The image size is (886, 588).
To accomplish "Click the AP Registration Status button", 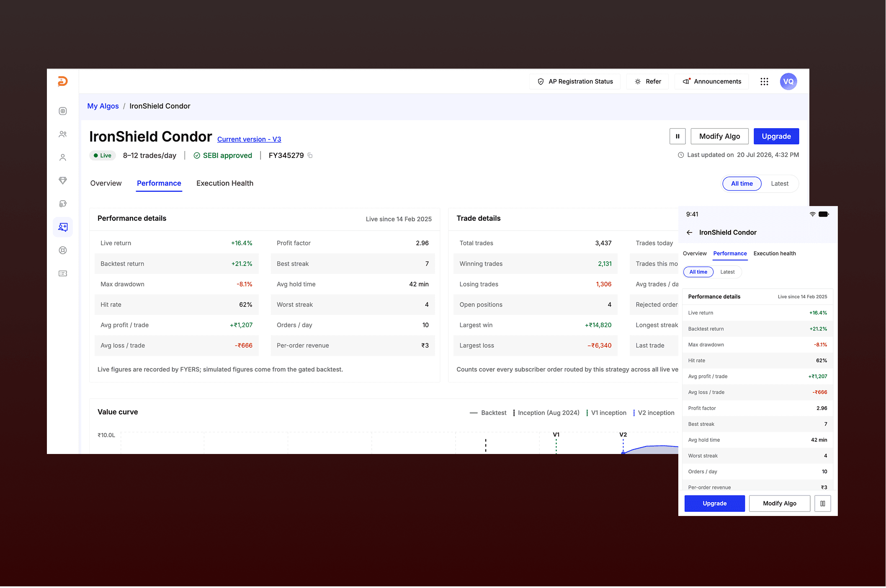I will (x=575, y=82).
